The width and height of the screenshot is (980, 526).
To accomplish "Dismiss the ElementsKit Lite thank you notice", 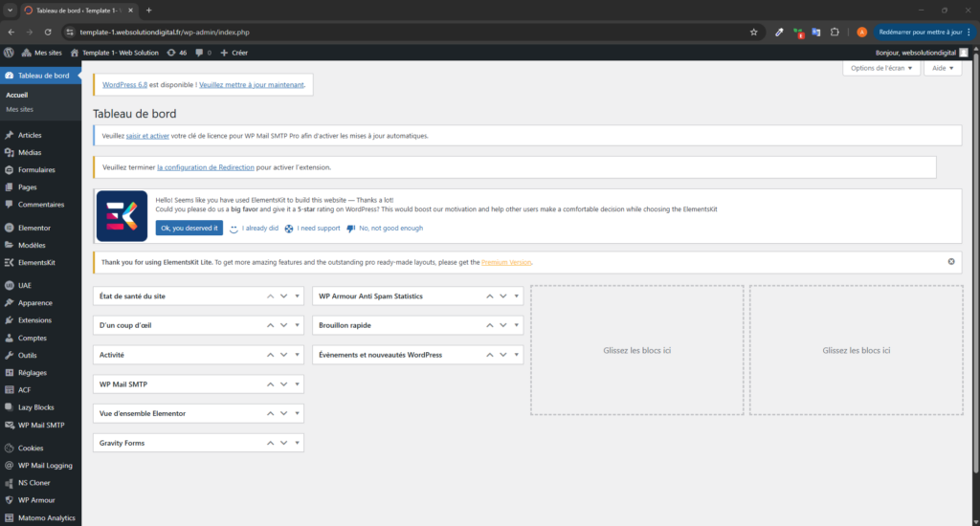I will (x=950, y=261).
